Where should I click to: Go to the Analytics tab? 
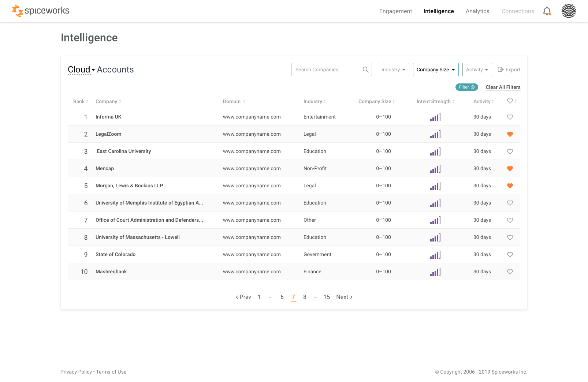pyautogui.click(x=477, y=11)
